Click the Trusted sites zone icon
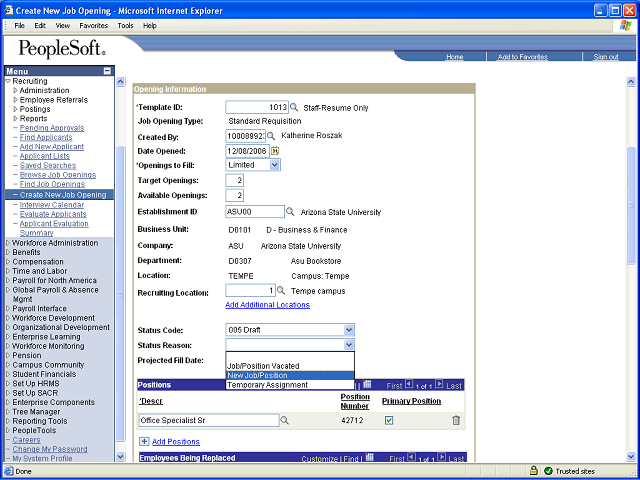Viewport: 640px width, 480px height. (x=549, y=471)
